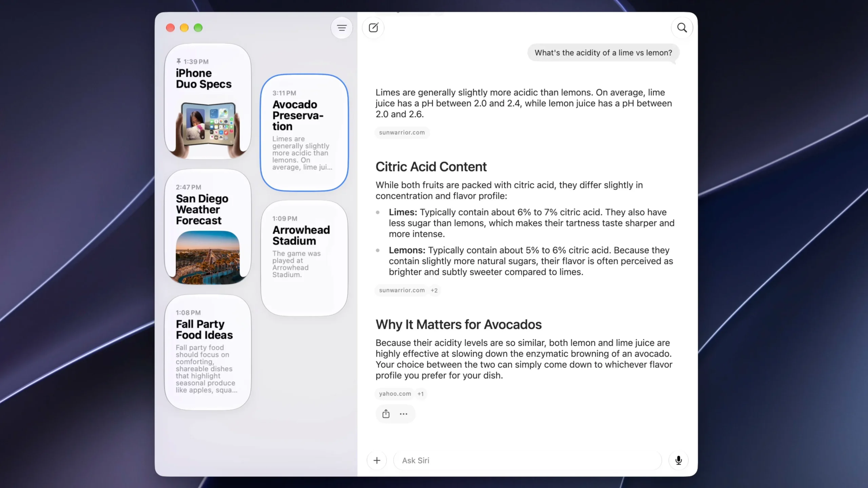Image resolution: width=868 pixels, height=488 pixels.
Task: Click the opening paragraph about lime juice pH
Action: (524, 103)
